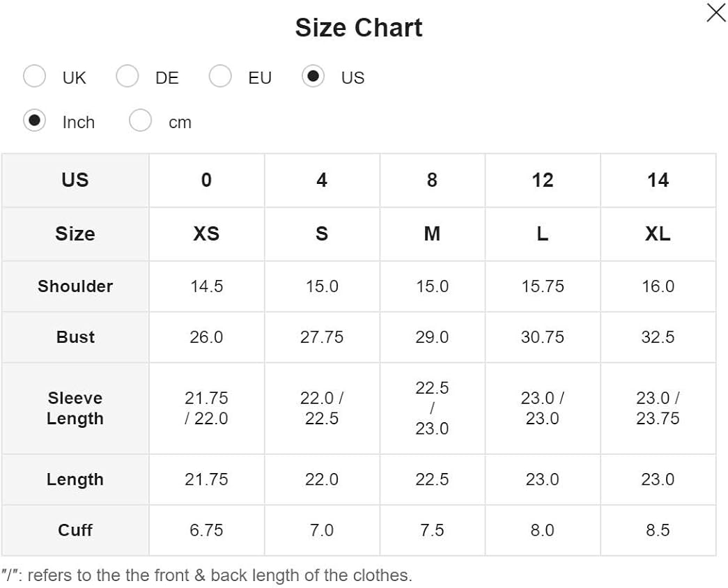The height and width of the screenshot is (588, 728).
Task: Choose the EU size standard
Action: 220,77
